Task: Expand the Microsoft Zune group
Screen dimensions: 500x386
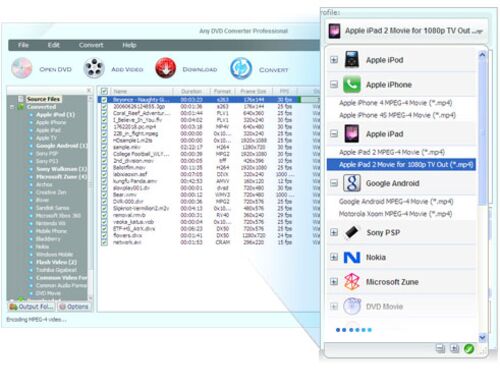Action: coord(334,282)
